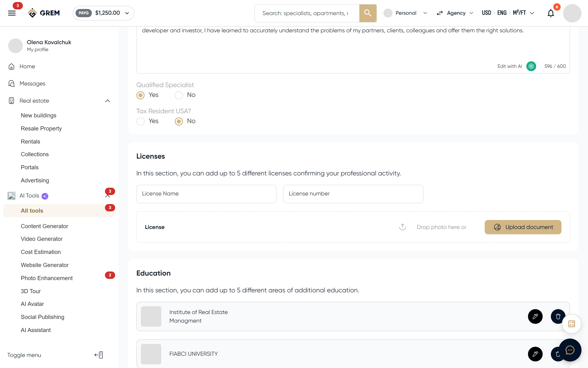This screenshot has width=588, height=368.
Task: Go to Resale Property
Action: tap(41, 129)
